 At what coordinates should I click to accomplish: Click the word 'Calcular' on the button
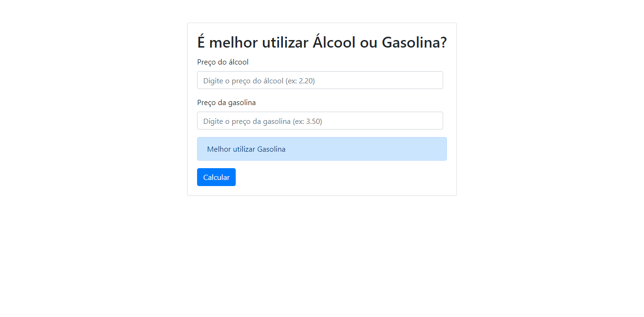coord(216,177)
